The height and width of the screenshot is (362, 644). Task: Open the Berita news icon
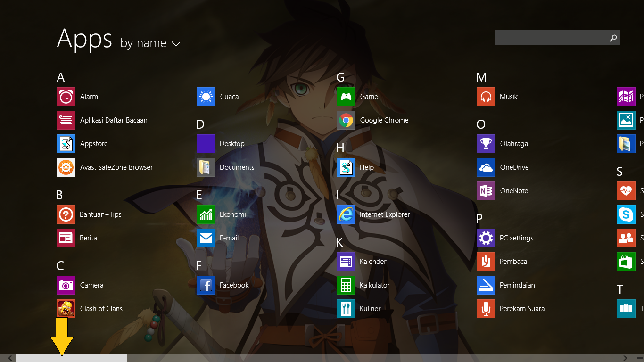[x=66, y=238]
